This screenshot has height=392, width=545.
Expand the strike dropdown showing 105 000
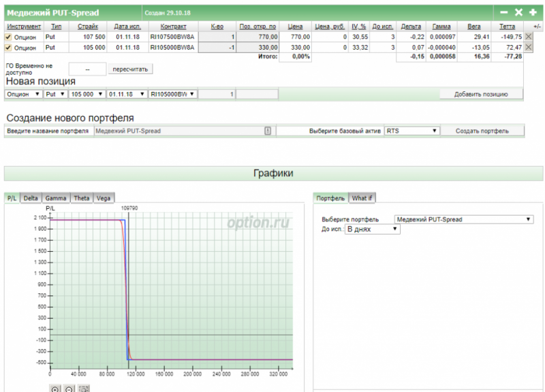click(87, 94)
